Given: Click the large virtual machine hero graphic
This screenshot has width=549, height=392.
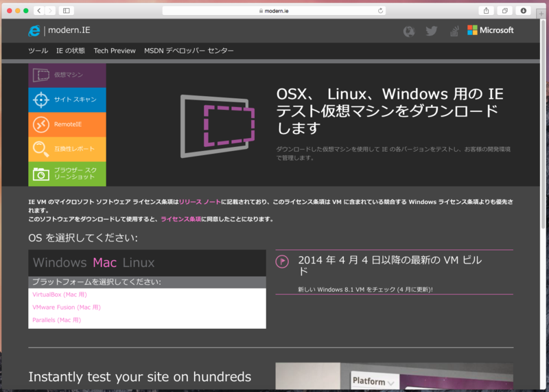Looking at the screenshot, I should pyautogui.click(x=218, y=126).
